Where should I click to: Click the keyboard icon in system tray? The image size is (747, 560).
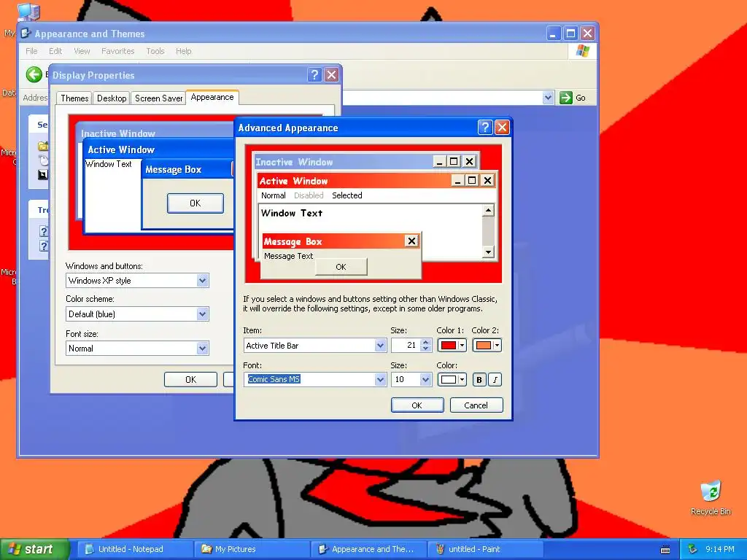(x=665, y=550)
